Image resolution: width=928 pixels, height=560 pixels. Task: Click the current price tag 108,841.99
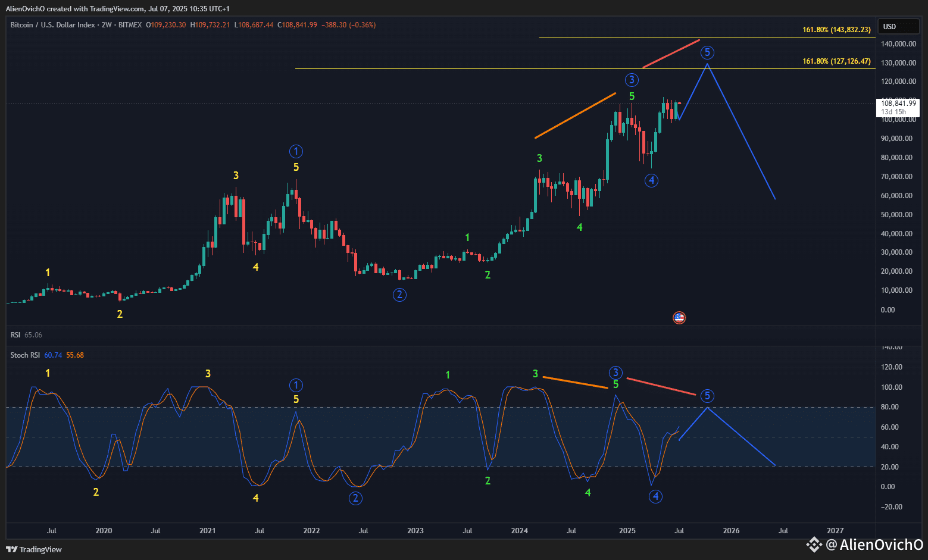(x=899, y=104)
